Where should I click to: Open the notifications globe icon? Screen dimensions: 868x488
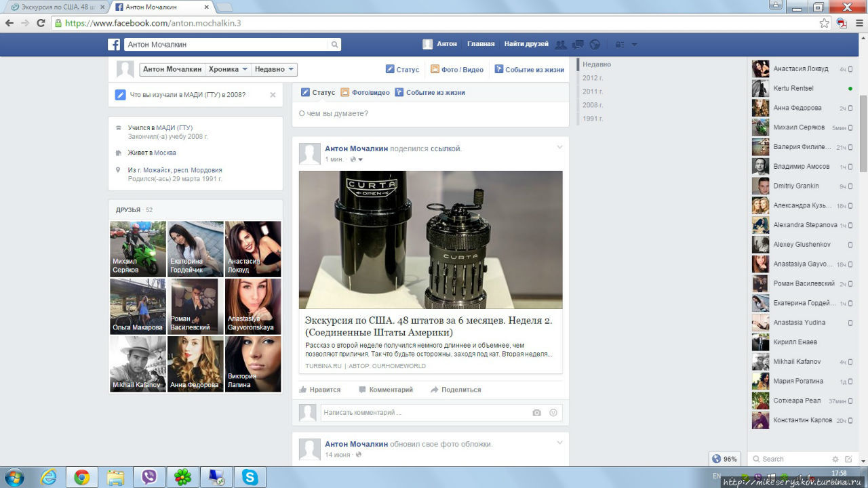(595, 45)
